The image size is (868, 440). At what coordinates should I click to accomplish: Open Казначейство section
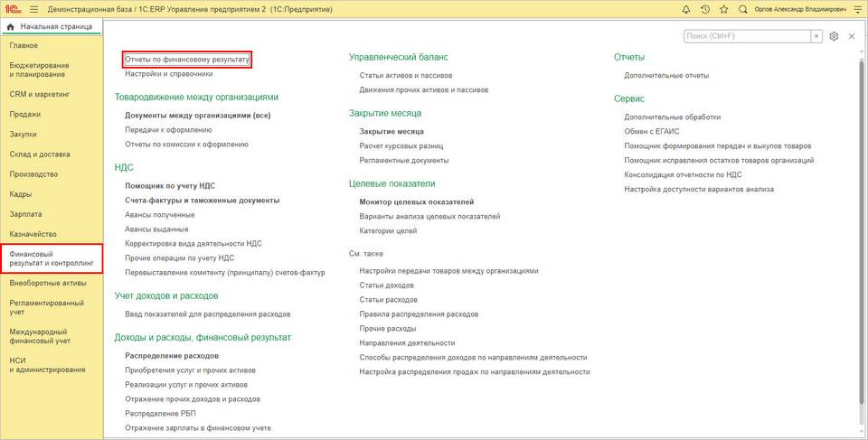[33, 234]
